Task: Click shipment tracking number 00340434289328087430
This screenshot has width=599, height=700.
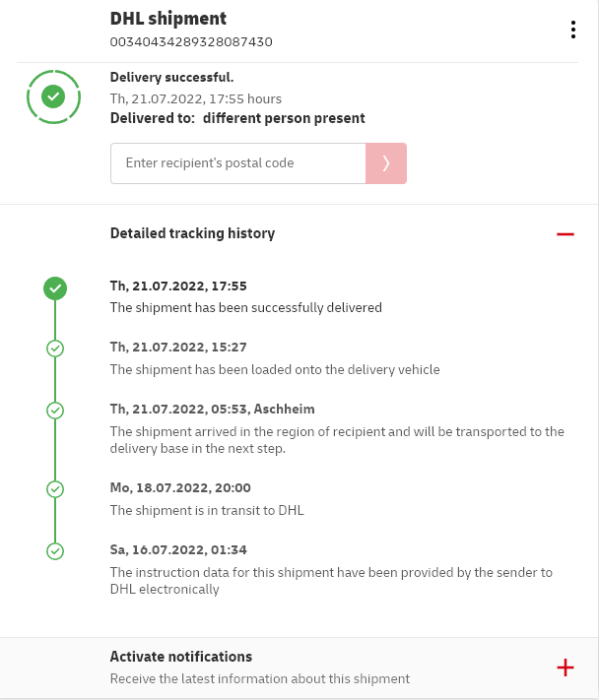Action: [x=191, y=42]
